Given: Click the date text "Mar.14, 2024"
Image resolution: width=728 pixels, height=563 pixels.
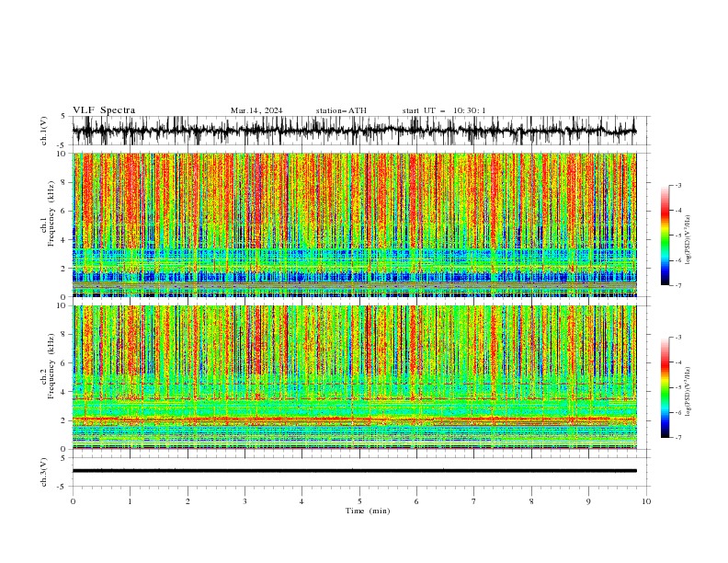Looking at the screenshot, I should pos(256,110).
